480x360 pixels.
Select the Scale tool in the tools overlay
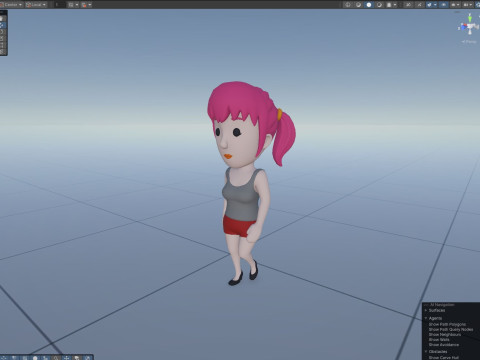(3, 38)
